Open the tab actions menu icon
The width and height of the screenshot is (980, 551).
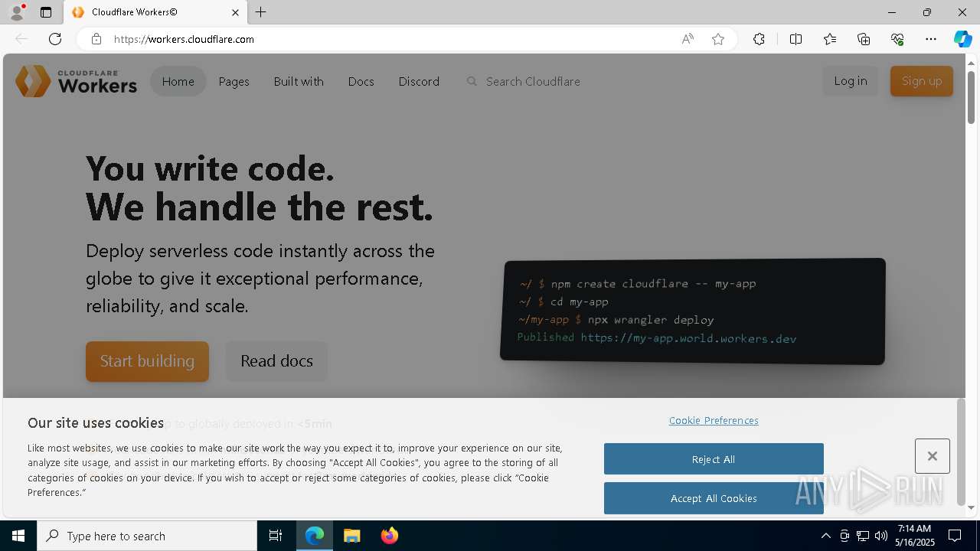coord(46,12)
